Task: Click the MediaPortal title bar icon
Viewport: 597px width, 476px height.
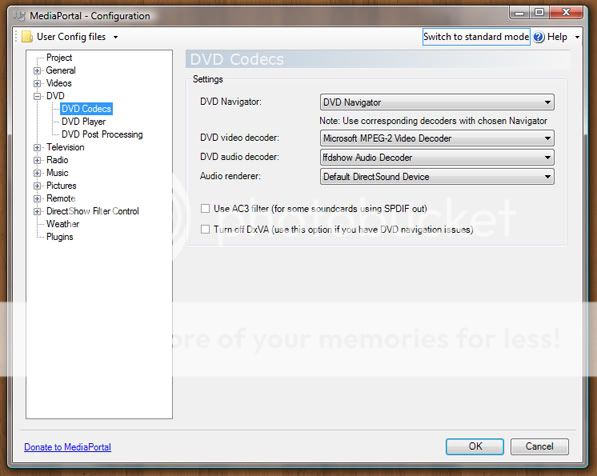Action: (x=20, y=16)
